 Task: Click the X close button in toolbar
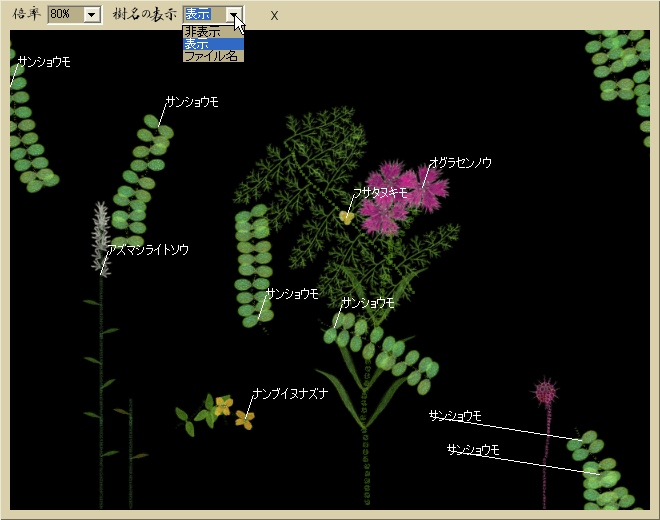pos(274,16)
